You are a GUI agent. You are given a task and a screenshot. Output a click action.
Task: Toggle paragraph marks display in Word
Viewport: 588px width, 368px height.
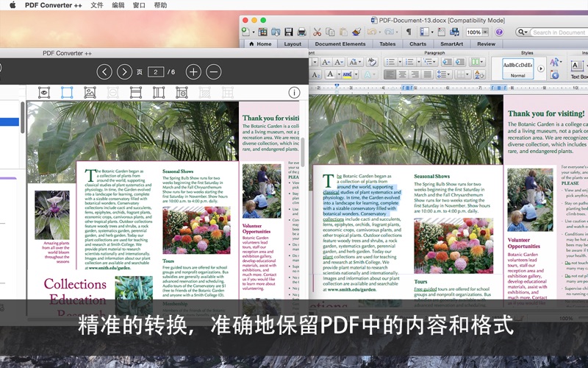point(409,32)
